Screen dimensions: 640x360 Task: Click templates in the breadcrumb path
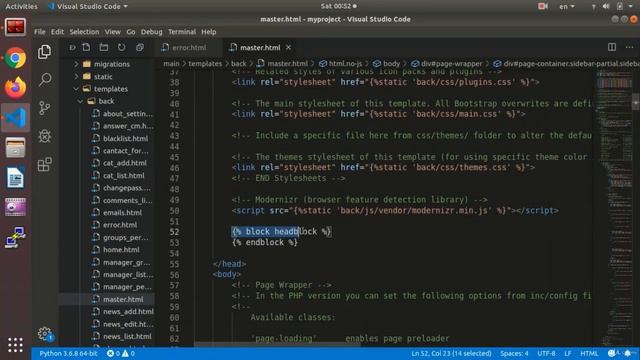pos(205,64)
